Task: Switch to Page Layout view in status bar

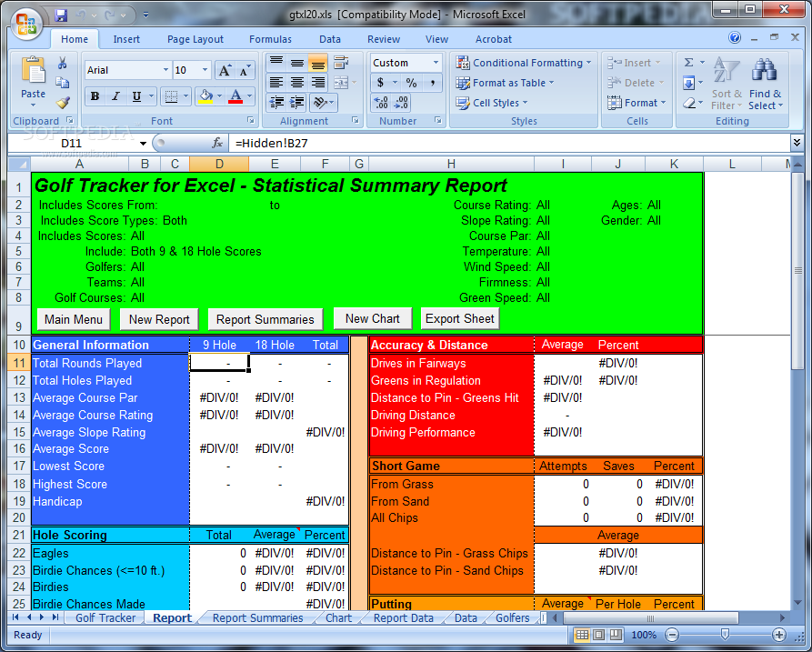Action: 598,635
